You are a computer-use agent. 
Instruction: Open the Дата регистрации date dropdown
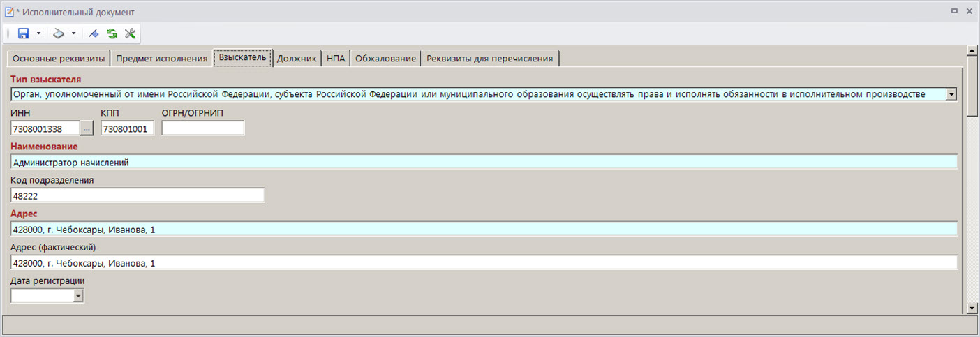(78, 297)
